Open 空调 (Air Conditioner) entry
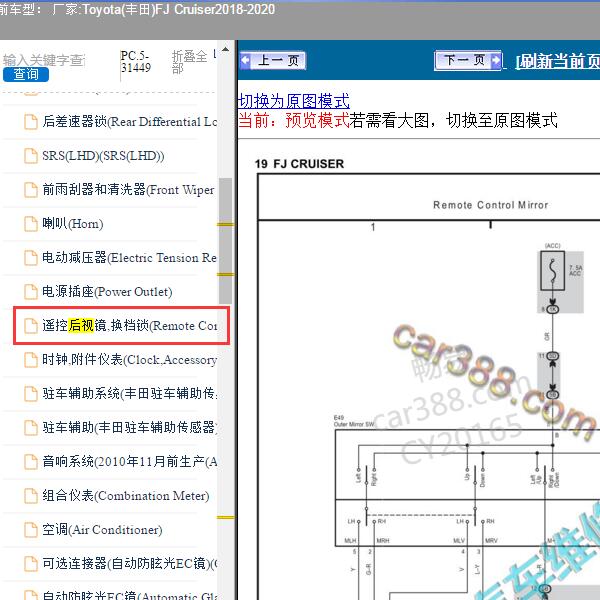600x600 pixels. [x=102, y=530]
